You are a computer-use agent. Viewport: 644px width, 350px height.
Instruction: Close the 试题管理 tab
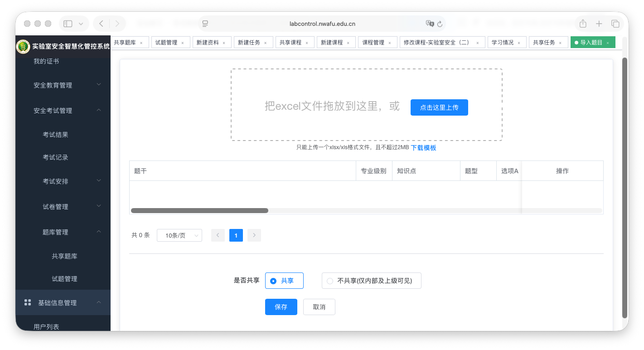[x=183, y=43]
